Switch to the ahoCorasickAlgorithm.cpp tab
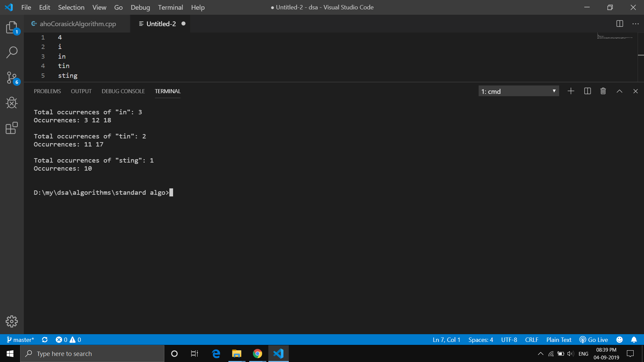644x362 pixels. [x=77, y=23]
